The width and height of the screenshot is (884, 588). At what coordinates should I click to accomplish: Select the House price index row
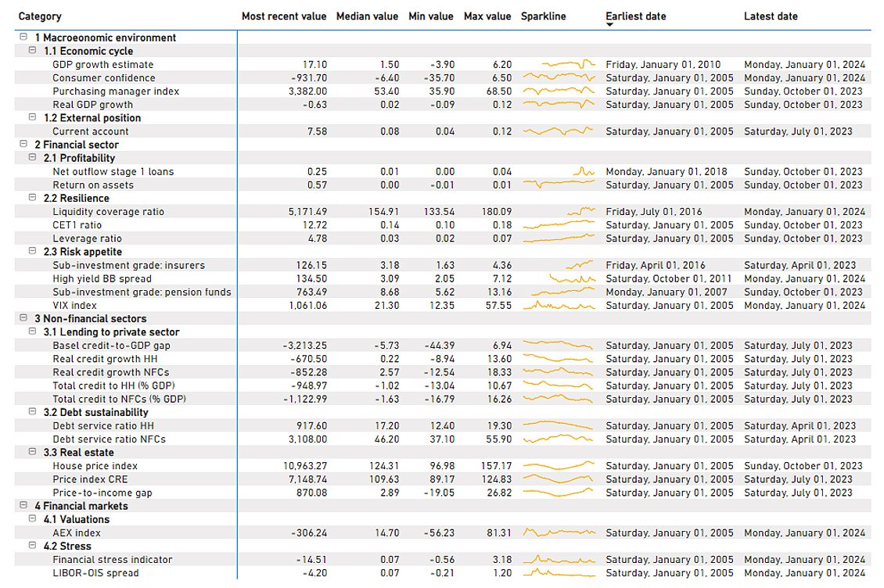443,466
